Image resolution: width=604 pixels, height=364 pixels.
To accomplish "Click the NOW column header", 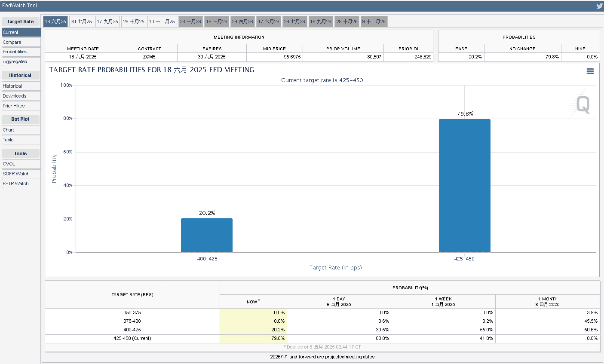I will (253, 302).
